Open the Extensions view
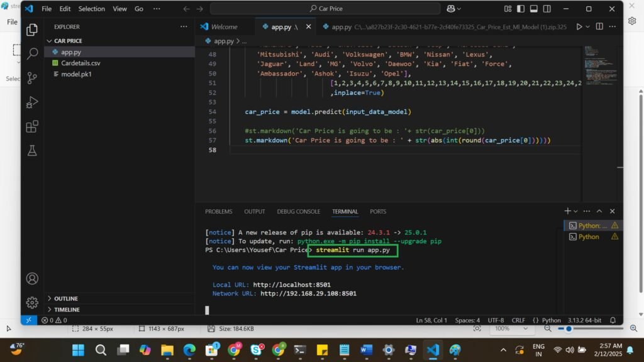Screen dimensions: 644x362 point(32,126)
